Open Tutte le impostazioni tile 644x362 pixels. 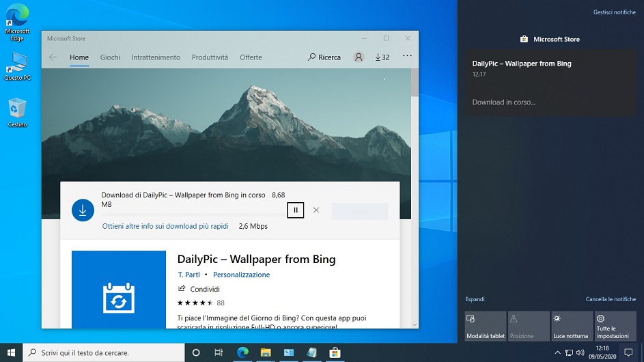tap(615, 326)
